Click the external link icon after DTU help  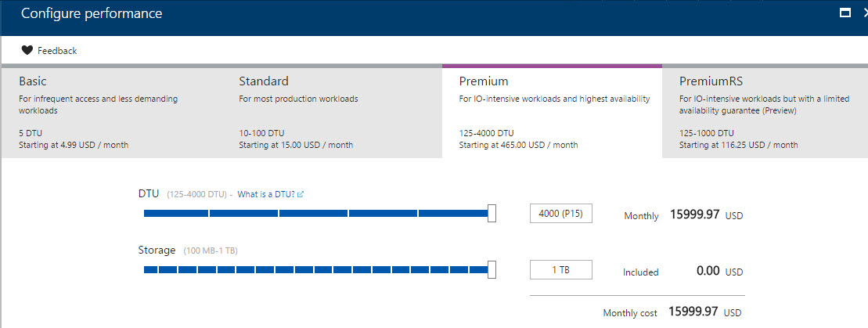click(x=301, y=194)
